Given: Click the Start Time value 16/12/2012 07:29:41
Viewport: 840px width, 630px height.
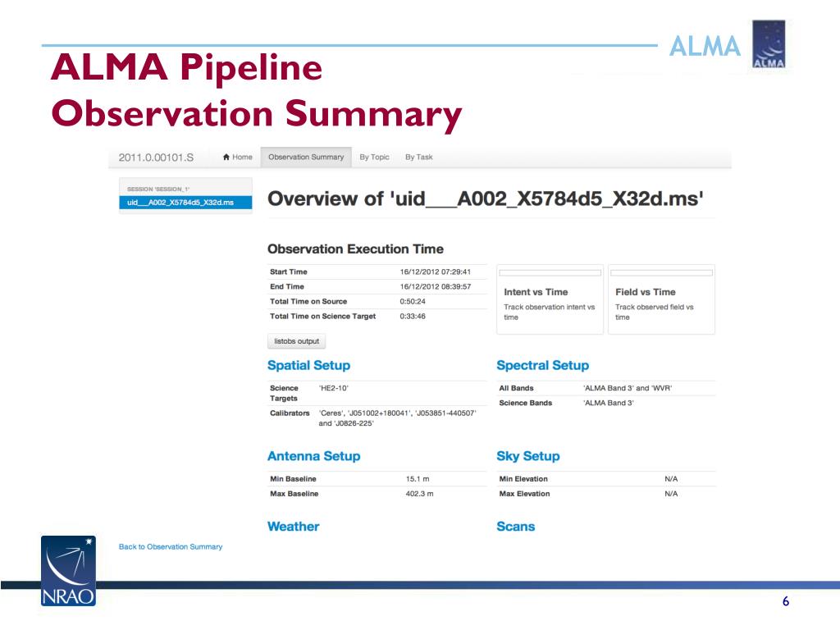Looking at the screenshot, I should pyautogui.click(x=435, y=272).
